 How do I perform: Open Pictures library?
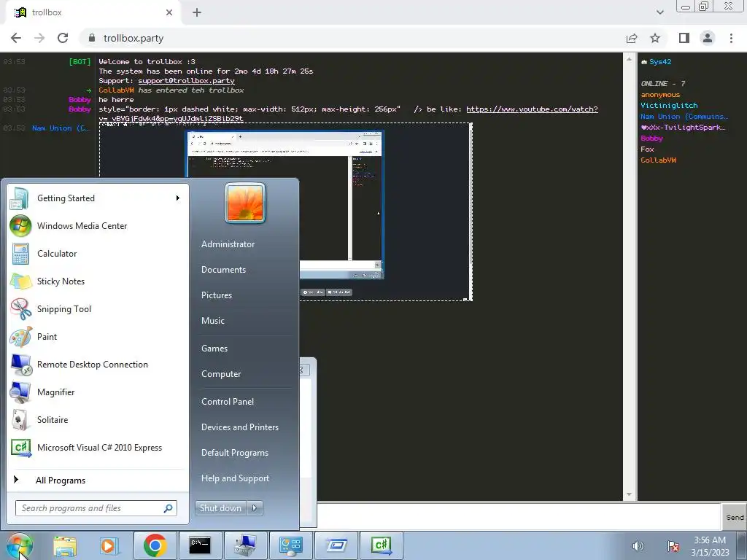(216, 295)
